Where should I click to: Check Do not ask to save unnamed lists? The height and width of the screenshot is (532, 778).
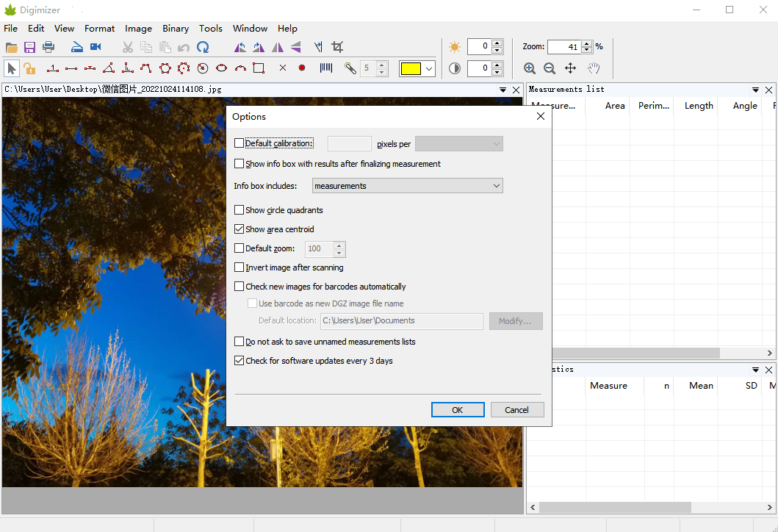point(239,342)
